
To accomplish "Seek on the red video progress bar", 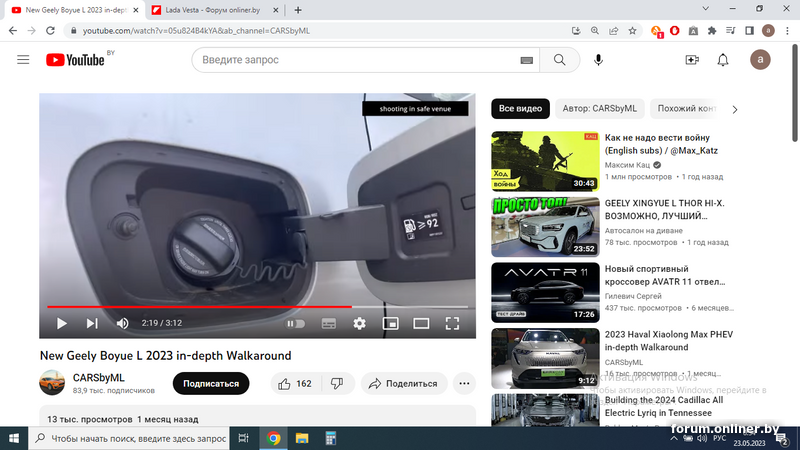I will pyautogui.click(x=258, y=307).
